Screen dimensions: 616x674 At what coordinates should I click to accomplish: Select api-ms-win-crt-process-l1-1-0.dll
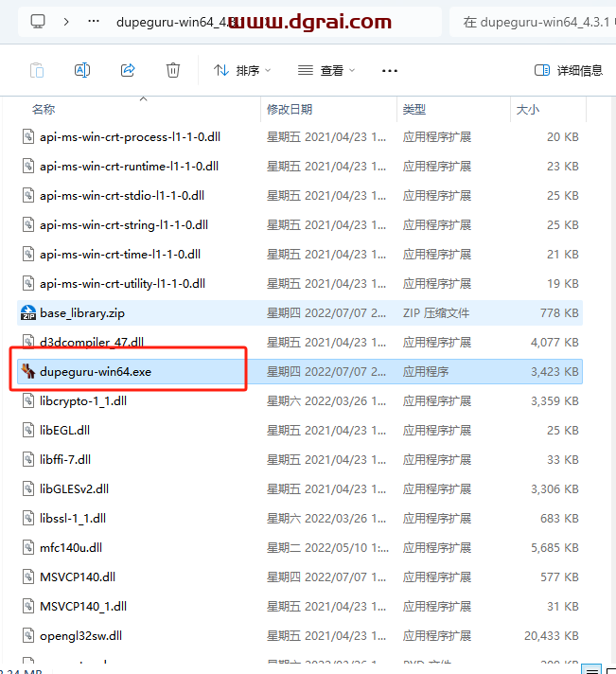(x=300, y=136)
